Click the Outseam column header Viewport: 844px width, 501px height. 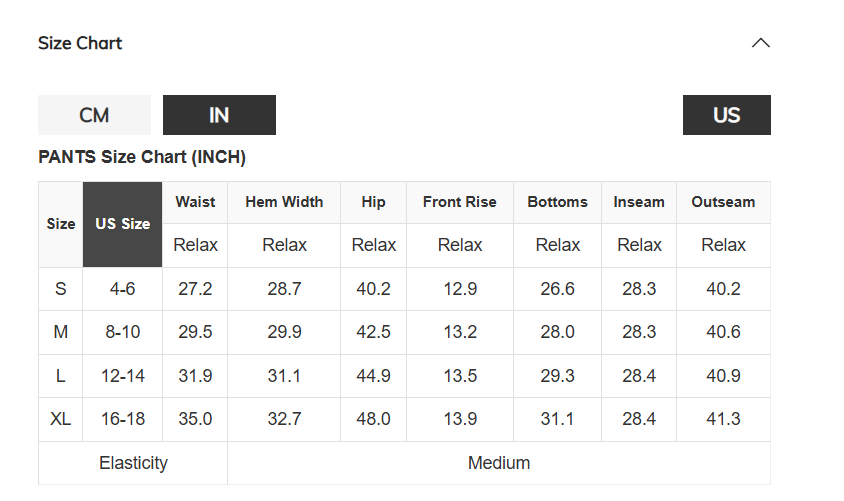723,202
